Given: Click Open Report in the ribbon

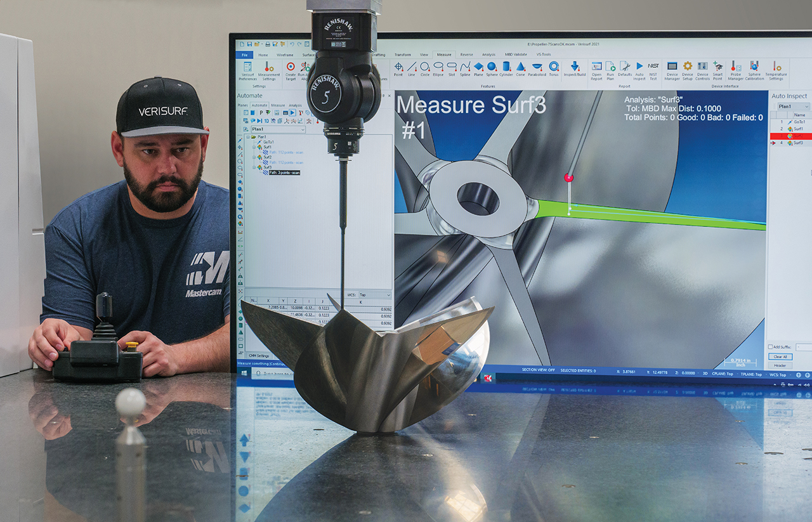Looking at the screenshot, I should click(596, 70).
